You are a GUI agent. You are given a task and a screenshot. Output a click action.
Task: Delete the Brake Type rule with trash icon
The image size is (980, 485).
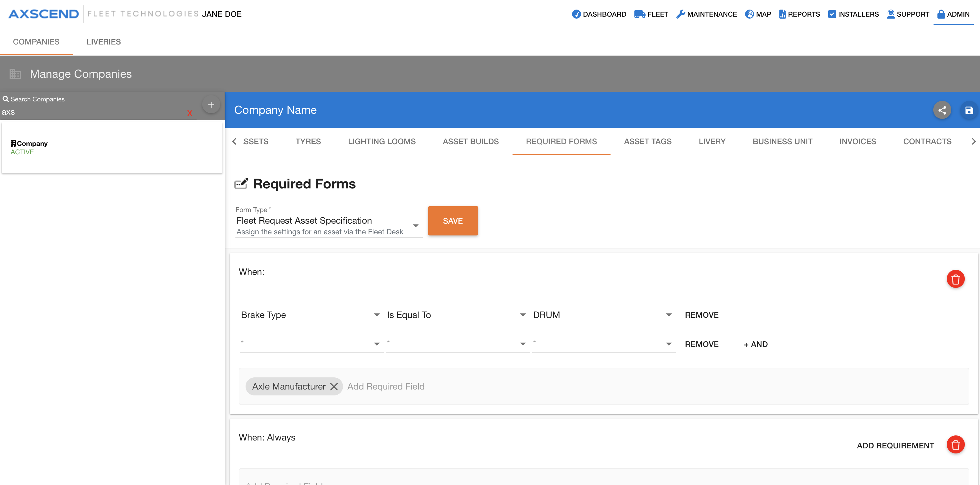(955, 279)
